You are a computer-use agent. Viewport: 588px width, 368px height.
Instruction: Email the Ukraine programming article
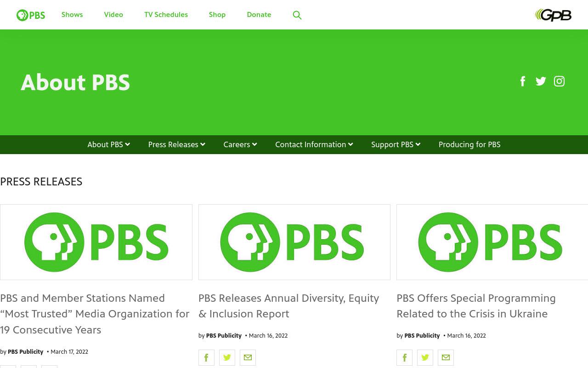pyautogui.click(x=446, y=357)
